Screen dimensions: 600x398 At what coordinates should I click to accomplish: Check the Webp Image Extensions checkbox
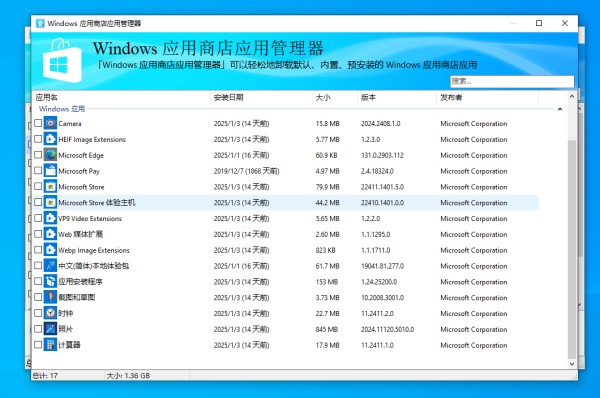(38, 250)
